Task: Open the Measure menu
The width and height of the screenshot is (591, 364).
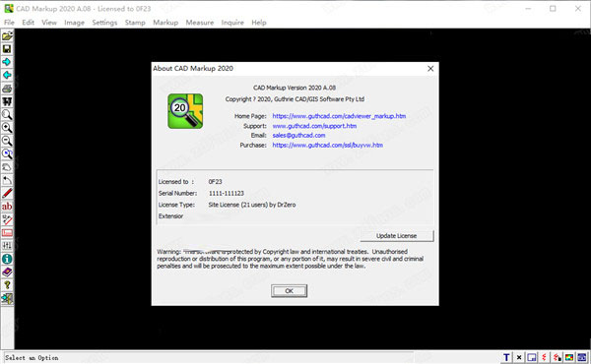Action: [199, 23]
